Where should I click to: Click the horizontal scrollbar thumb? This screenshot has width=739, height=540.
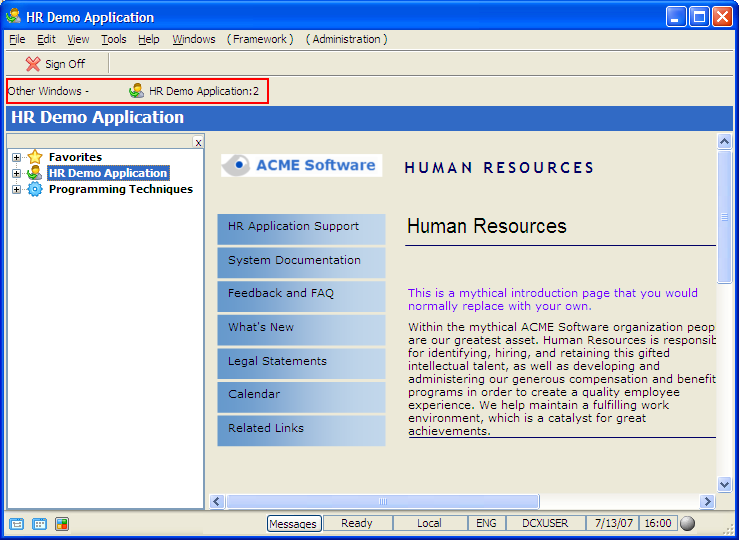pyautogui.click(x=383, y=501)
